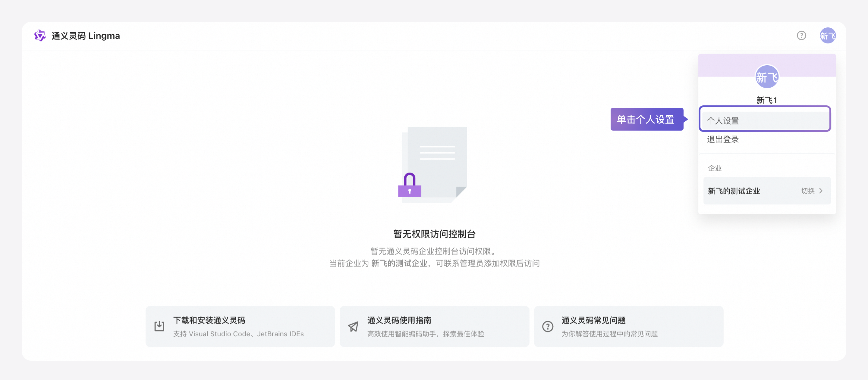The width and height of the screenshot is (868, 380).
Task: Click 暂无权限访问控制台 heading
Action: 434,234
